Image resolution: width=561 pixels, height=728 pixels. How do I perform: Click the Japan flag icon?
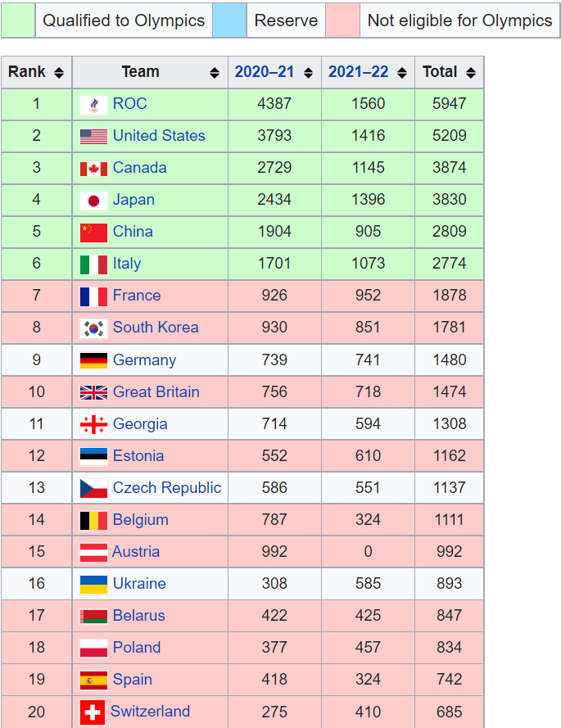click(x=93, y=201)
